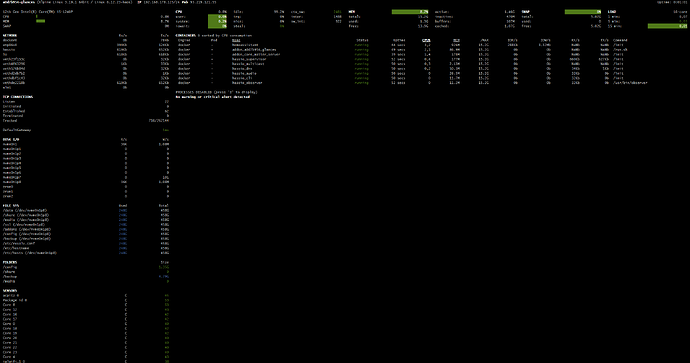The width and height of the screenshot is (690, 363).
Task: Select the nvme0n1p8 disk row
Action: click(x=86, y=182)
